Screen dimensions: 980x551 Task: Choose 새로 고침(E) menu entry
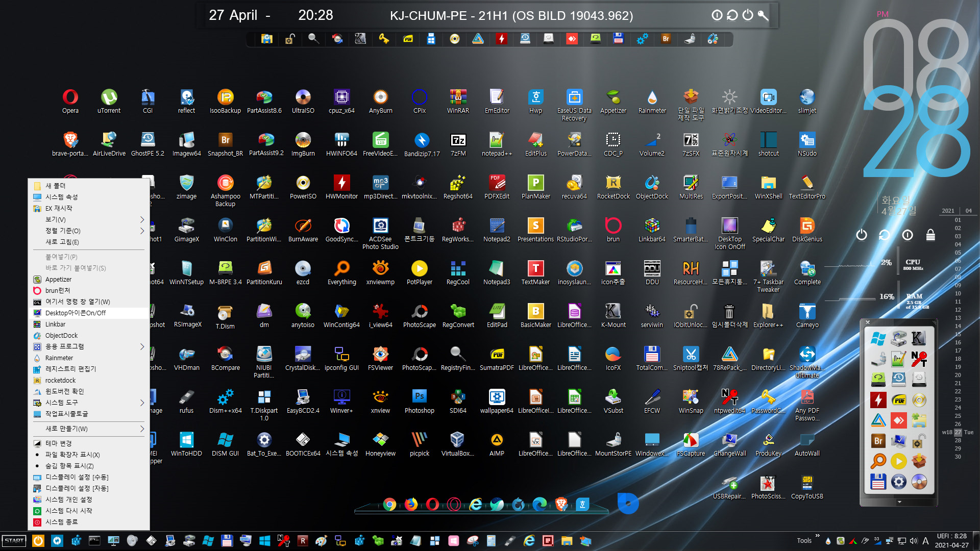coord(89,242)
